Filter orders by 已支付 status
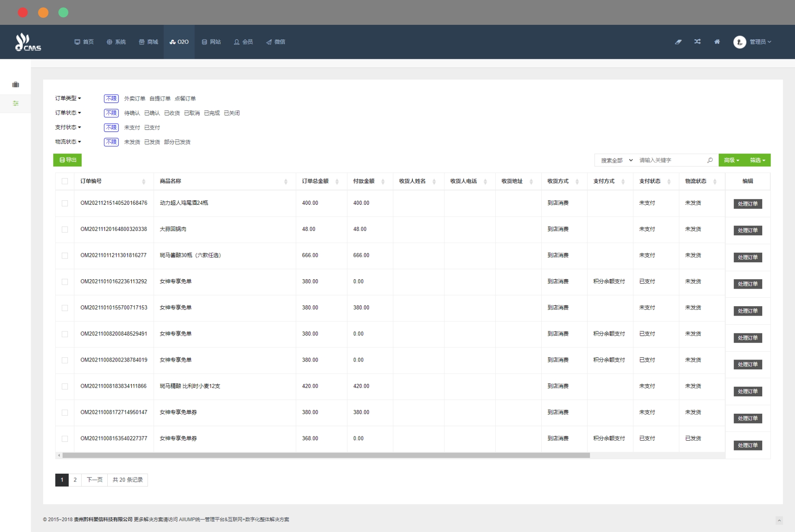This screenshot has height=532, width=795. coord(152,127)
